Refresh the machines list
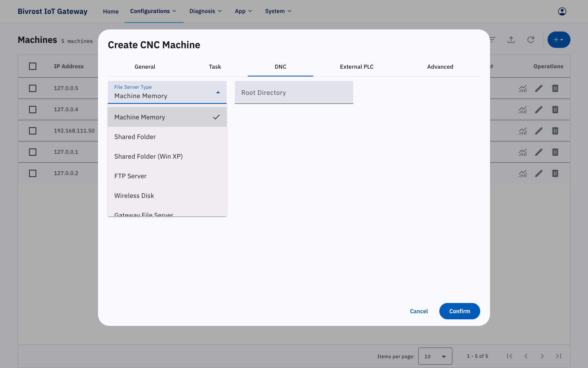Screen dimensions: 588x368 (531, 40)
